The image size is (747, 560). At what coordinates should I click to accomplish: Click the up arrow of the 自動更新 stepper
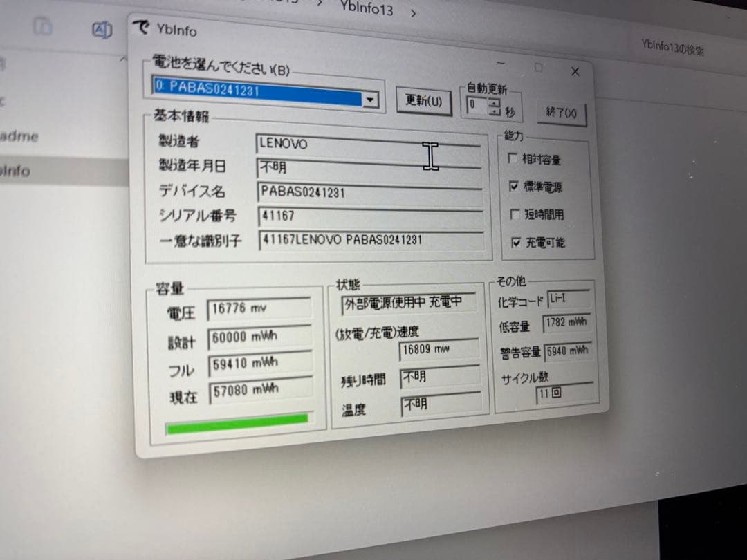click(493, 102)
